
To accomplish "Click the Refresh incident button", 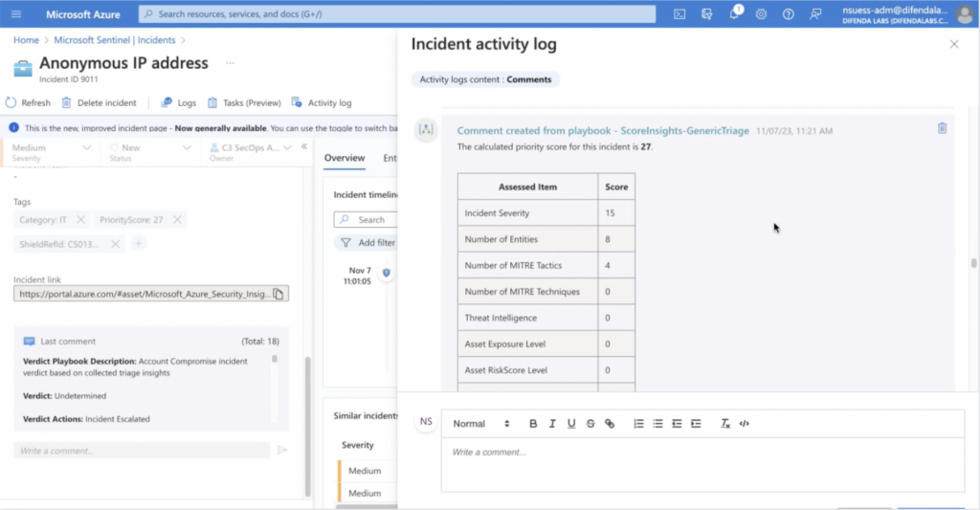I will pos(28,102).
